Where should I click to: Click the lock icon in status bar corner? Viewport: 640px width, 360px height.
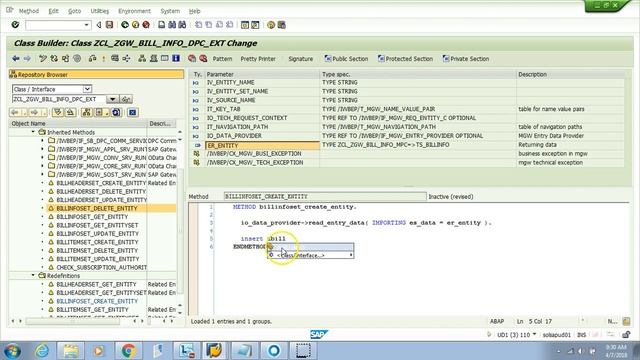[x=626, y=335]
